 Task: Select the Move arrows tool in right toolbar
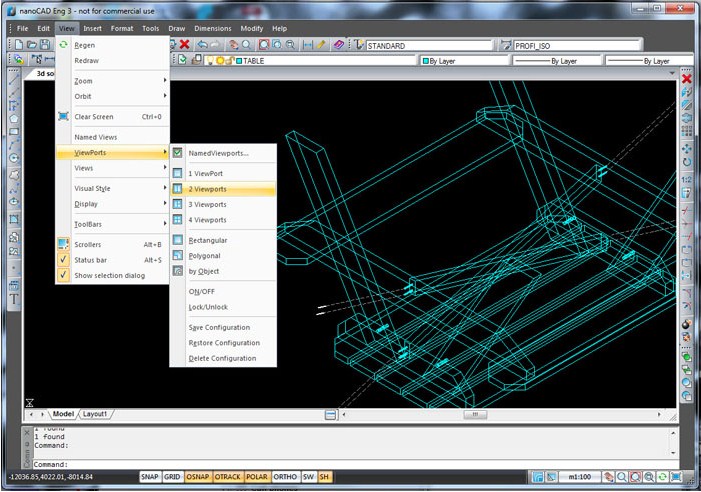(687, 148)
